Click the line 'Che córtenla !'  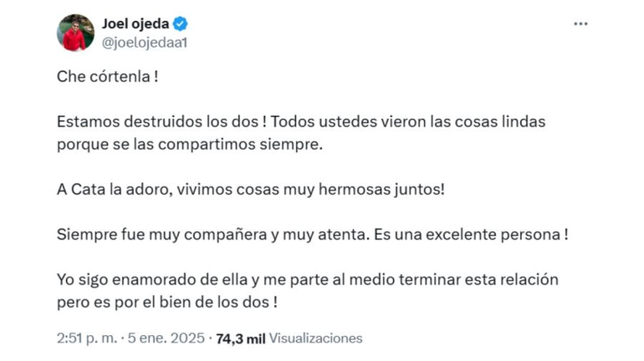108,77
